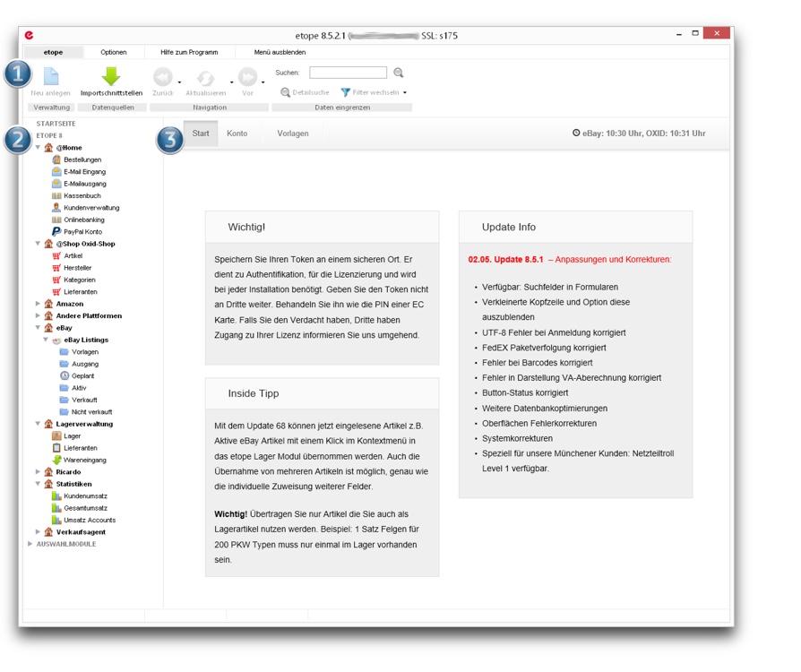Image resolution: width=801 pixels, height=672 pixels.
Task: Select Lieferanten under Lagerverwaltung
Action: point(81,448)
